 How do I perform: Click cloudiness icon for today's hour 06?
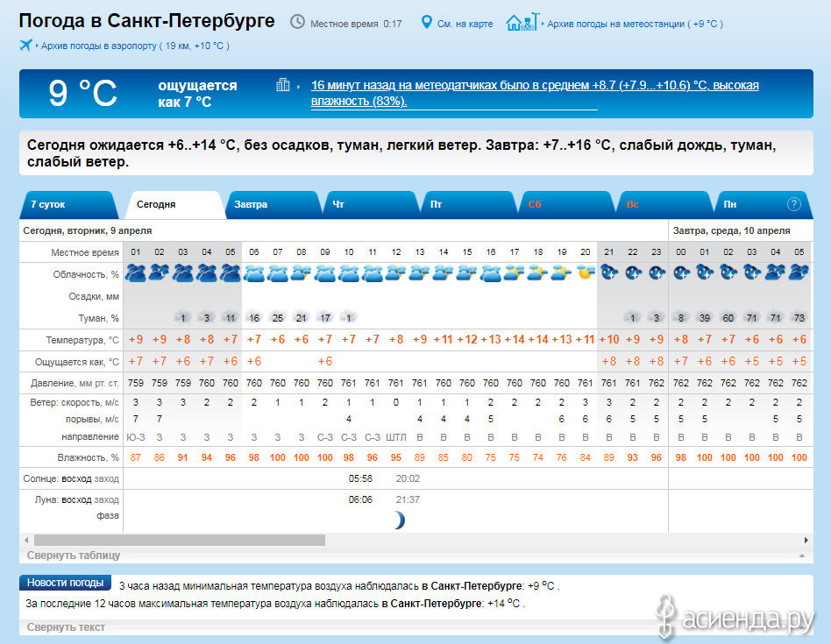pyautogui.click(x=254, y=272)
